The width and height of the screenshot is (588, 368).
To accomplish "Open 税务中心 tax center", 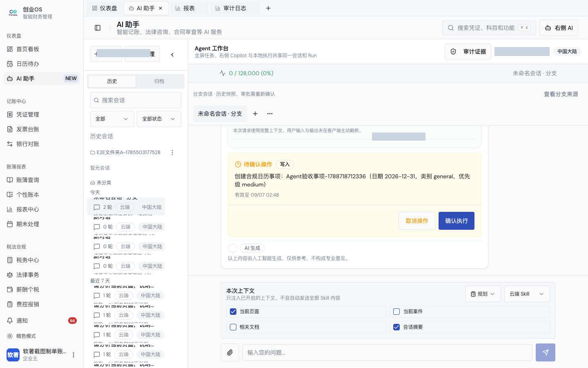I will [41, 260].
